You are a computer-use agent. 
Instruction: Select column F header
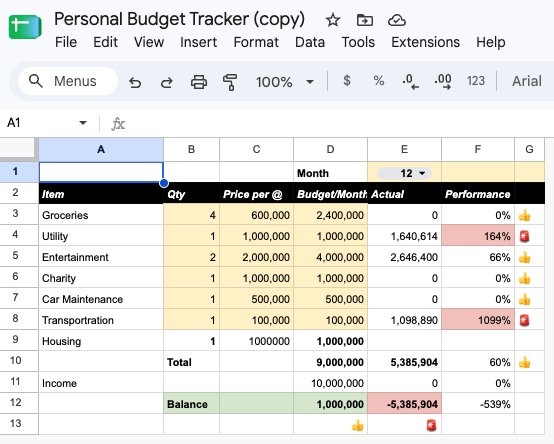click(x=478, y=149)
